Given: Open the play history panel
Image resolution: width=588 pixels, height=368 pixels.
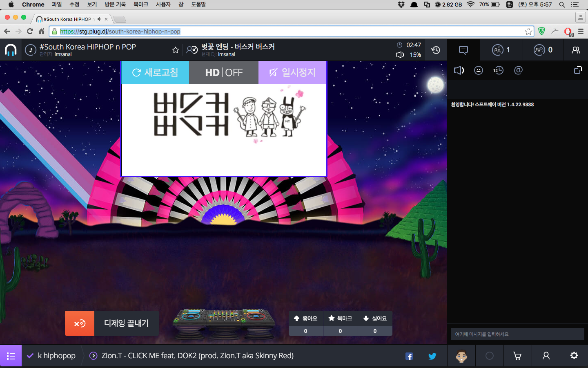Looking at the screenshot, I should pyautogui.click(x=436, y=50).
